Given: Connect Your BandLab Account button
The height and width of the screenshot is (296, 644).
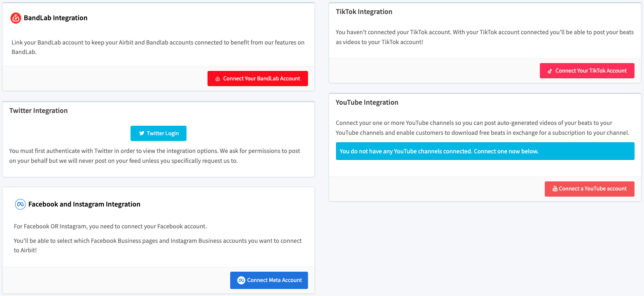Looking at the screenshot, I should click(258, 79).
